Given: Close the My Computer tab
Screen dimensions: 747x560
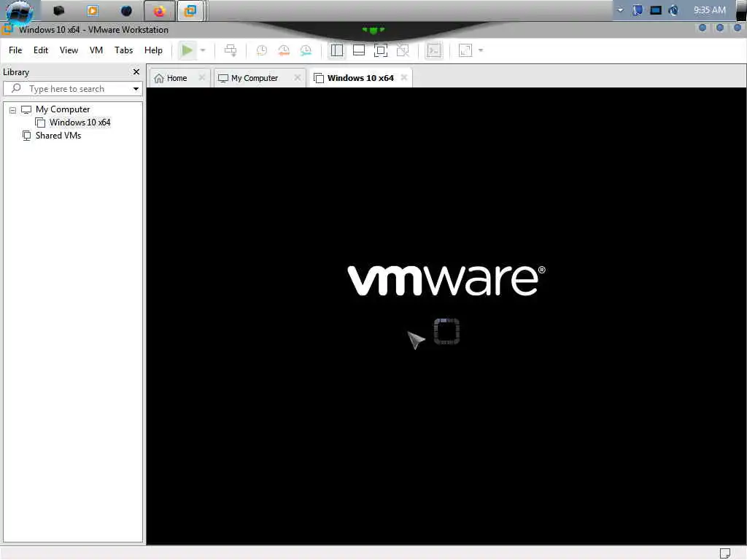Looking at the screenshot, I should [298, 77].
